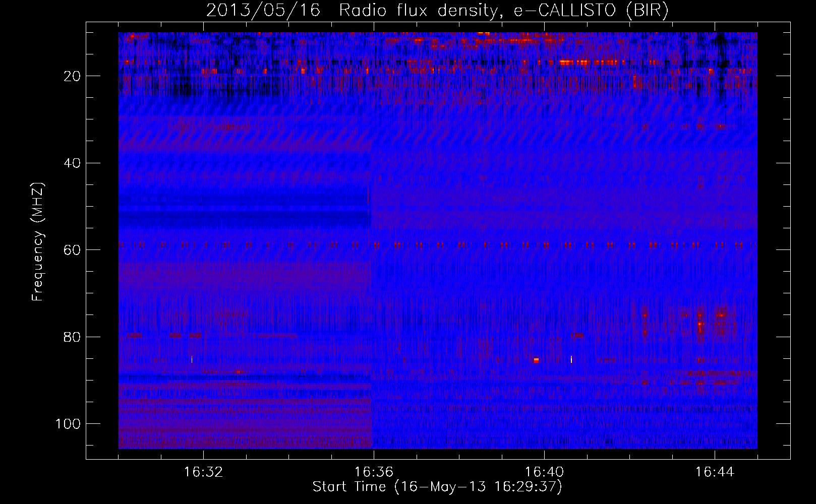The width and height of the screenshot is (816, 504).
Task: Click the 'Start Time (16-May-13 16:29:37)' x-axis label
Action: [x=437, y=487]
